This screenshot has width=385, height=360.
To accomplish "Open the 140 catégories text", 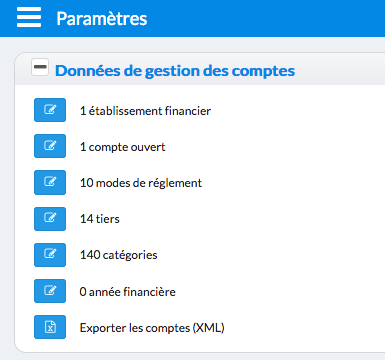I will pos(118,255).
